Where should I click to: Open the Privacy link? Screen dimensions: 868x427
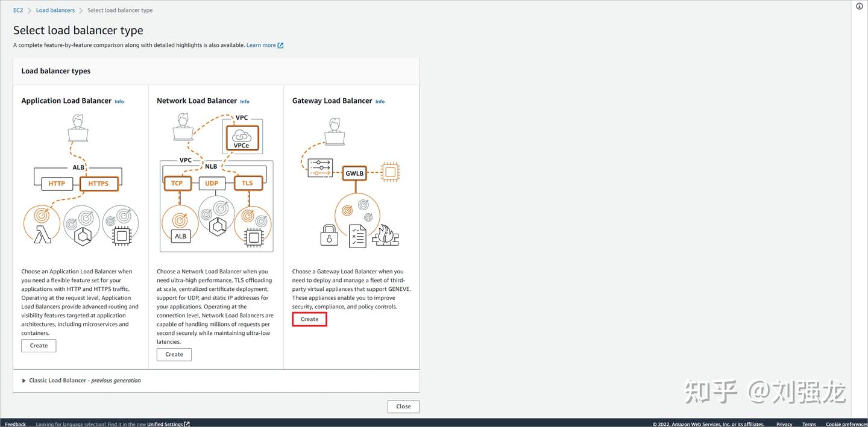pos(784,424)
